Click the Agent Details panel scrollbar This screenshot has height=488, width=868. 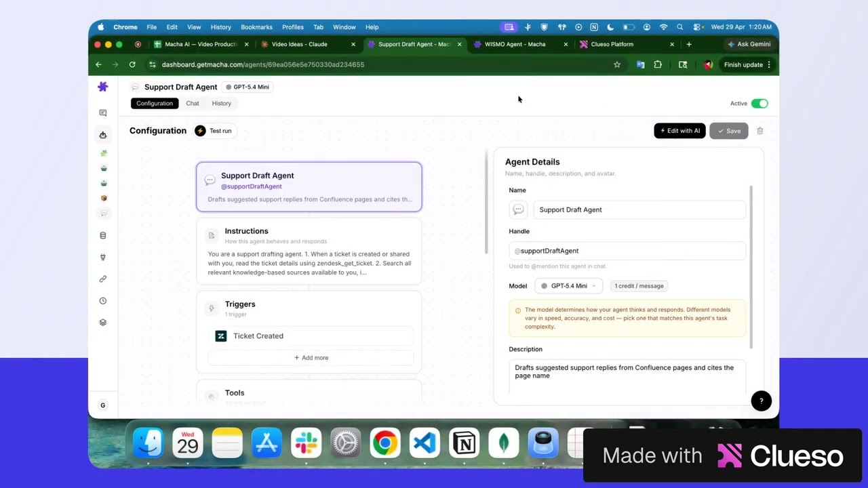tap(751, 268)
